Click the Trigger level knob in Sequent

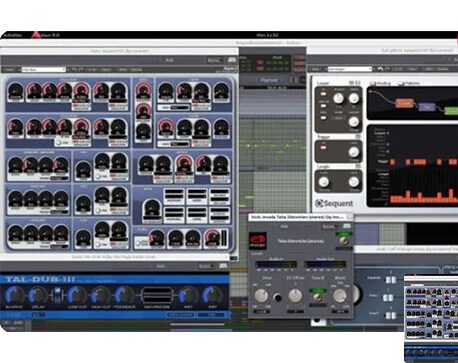(x=354, y=152)
